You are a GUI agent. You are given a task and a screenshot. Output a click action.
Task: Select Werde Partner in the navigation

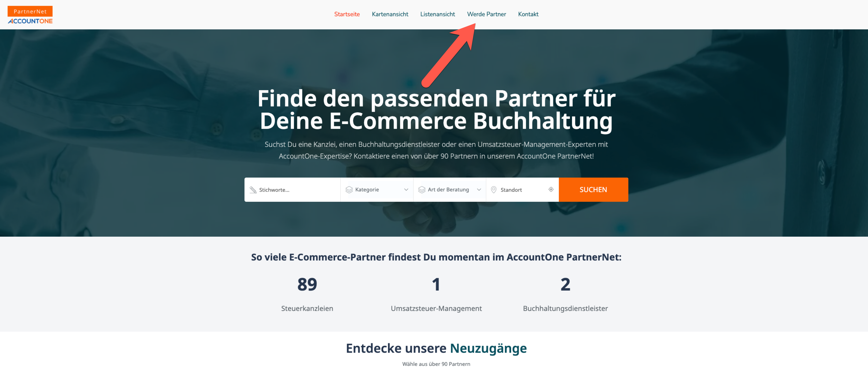[x=486, y=14]
